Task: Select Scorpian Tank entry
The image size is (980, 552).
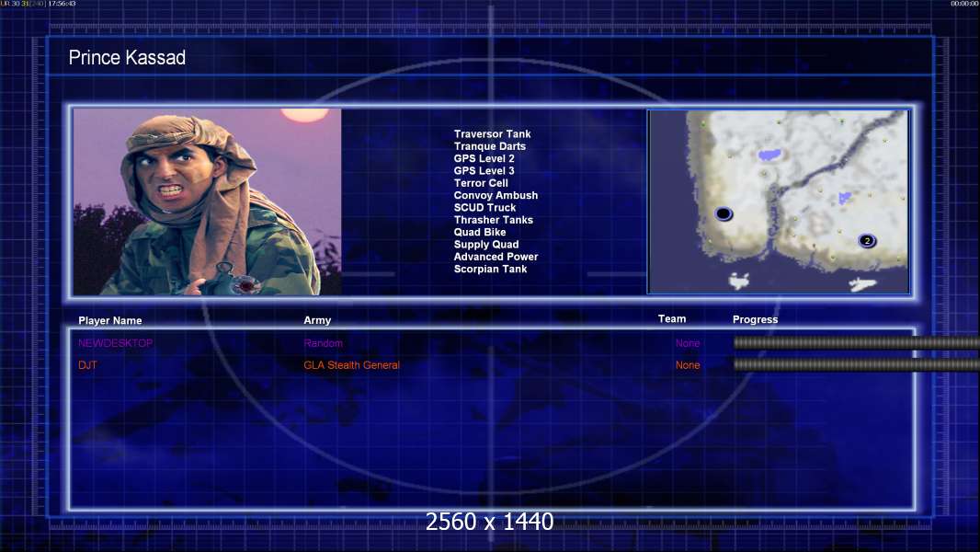Action: pyautogui.click(x=491, y=269)
